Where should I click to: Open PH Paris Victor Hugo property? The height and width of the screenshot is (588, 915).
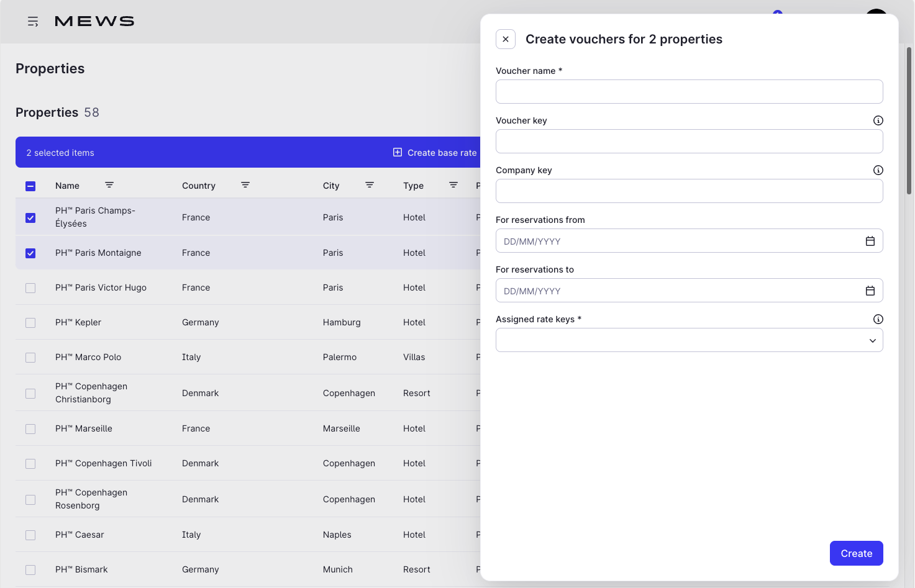pos(101,287)
